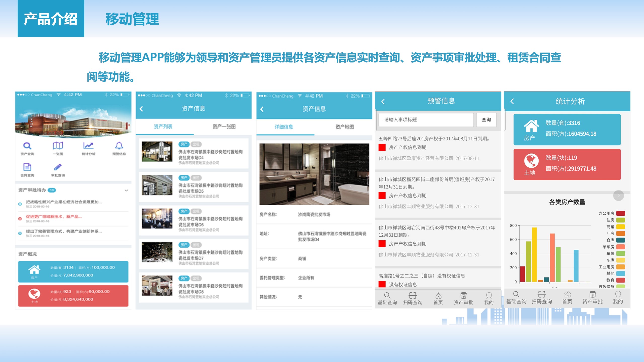Screen dimensions: 644x362
Task: Go back from 统计分析 screen
Action: (x=512, y=102)
